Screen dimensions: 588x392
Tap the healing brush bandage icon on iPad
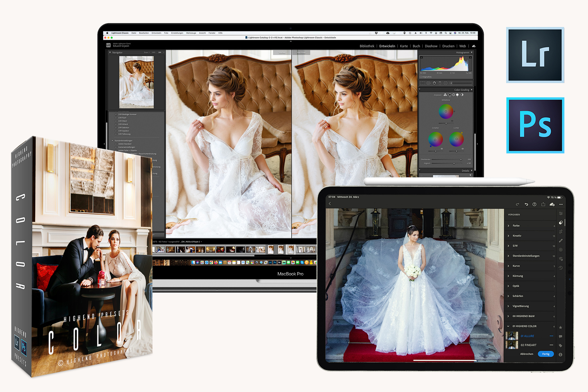[561, 241]
